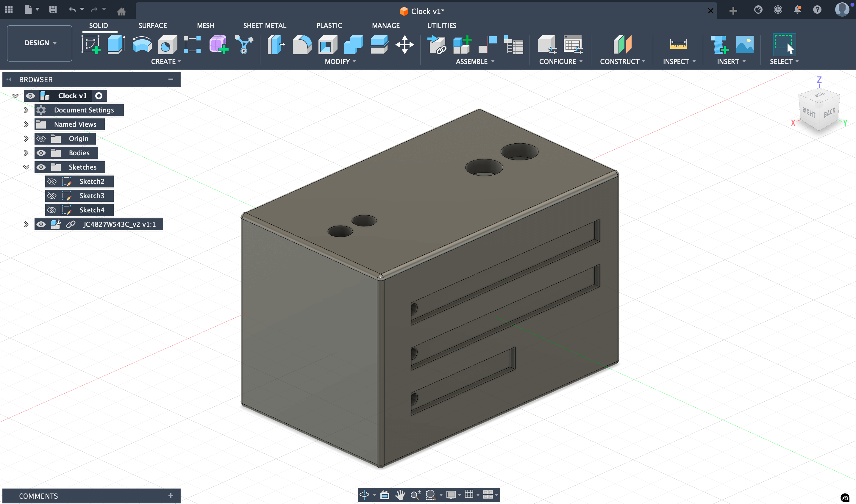The height and width of the screenshot is (504, 856).
Task: Add a comment with plus button
Action: [x=171, y=496]
